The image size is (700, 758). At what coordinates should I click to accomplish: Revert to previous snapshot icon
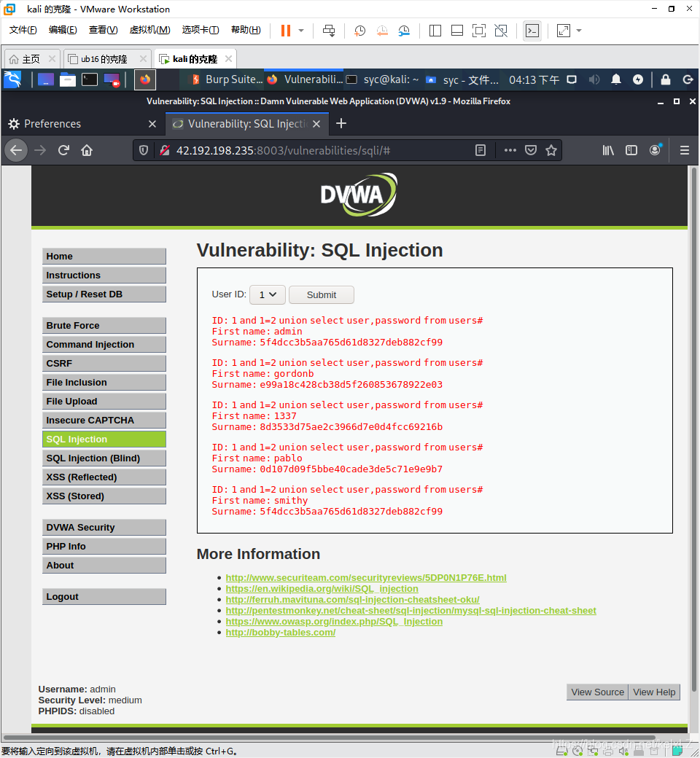click(x=381, y=31)
